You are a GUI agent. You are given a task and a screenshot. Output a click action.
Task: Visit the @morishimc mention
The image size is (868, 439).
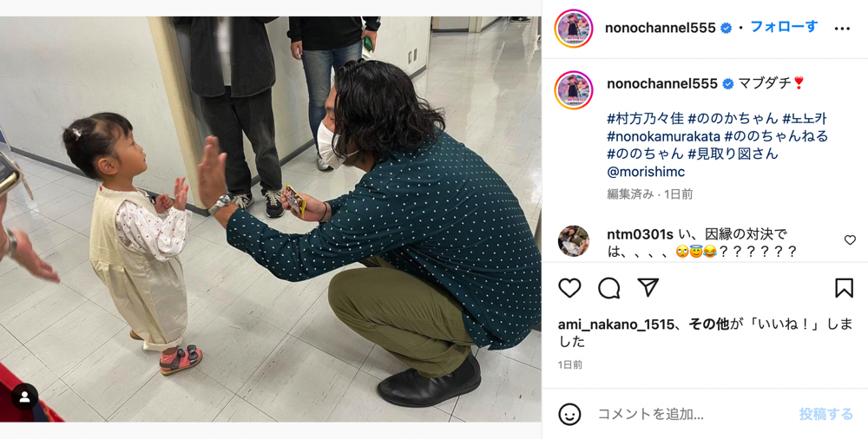[x=646, y=172]
